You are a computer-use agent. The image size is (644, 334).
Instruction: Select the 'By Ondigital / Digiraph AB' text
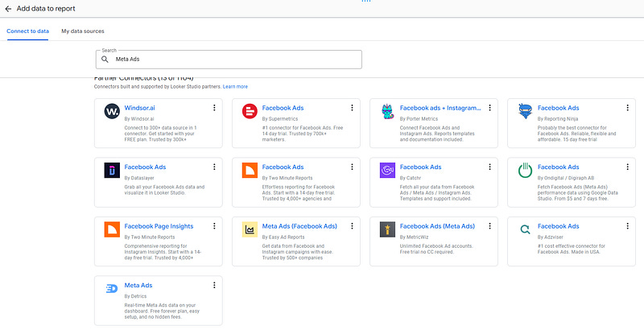click(566, 178)
